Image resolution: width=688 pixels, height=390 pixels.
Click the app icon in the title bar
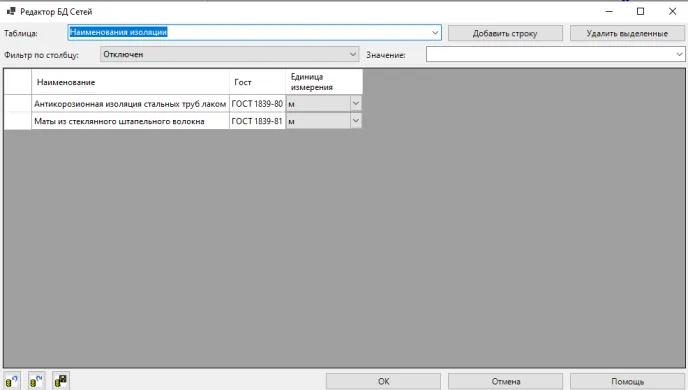(x=11, y=11)
